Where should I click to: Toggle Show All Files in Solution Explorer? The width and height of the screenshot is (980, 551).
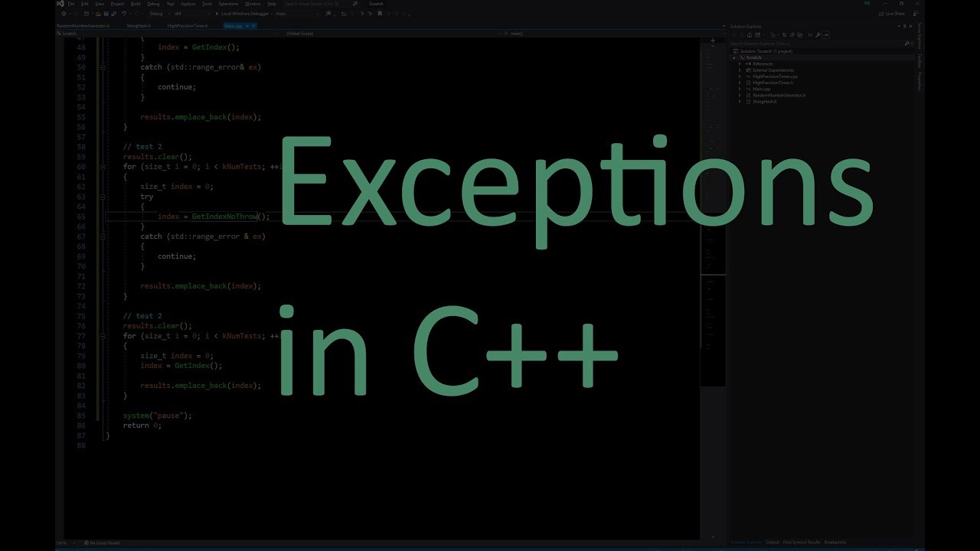coord(800,35)
